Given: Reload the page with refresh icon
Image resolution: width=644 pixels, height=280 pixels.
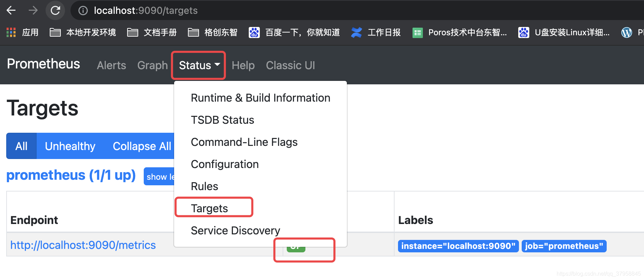Looking at the screenshot, I should pyautogui.click(x=55, y=10).
